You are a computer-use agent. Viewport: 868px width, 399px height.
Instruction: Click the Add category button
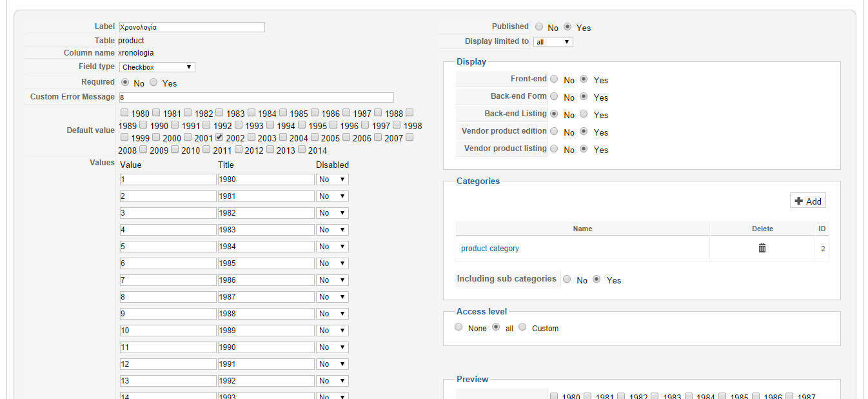pos(807,201)
